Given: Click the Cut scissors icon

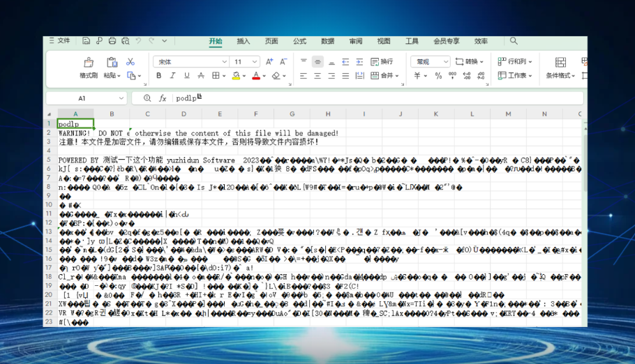Looking at the screenshot, I should click(130, 61).
